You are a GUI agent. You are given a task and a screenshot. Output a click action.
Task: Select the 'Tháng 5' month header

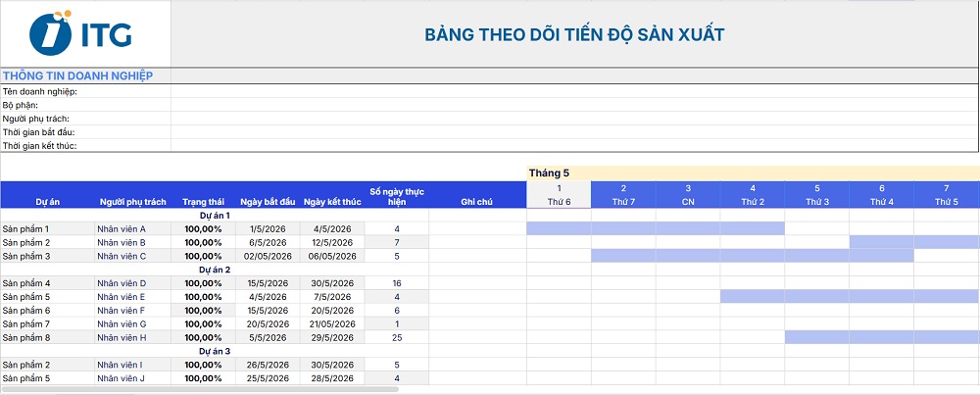[x=753, y=173]
